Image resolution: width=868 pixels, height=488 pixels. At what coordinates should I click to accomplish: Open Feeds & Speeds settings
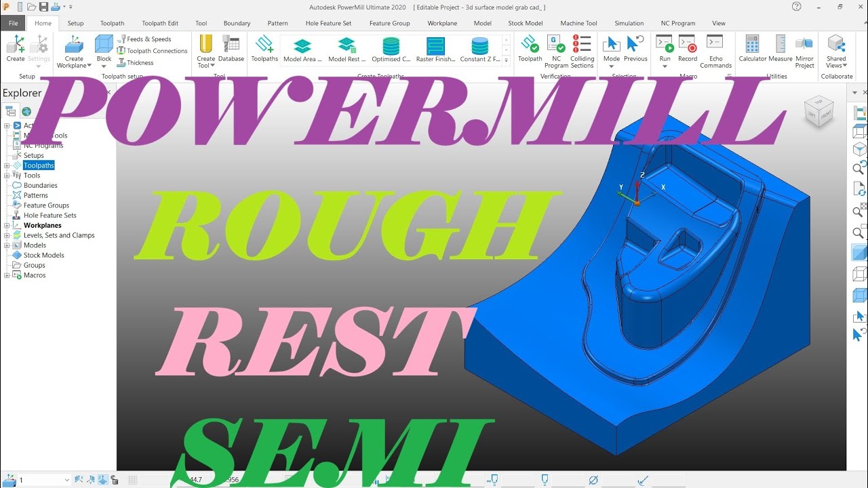pyautogui.click(x=144, y=39)
